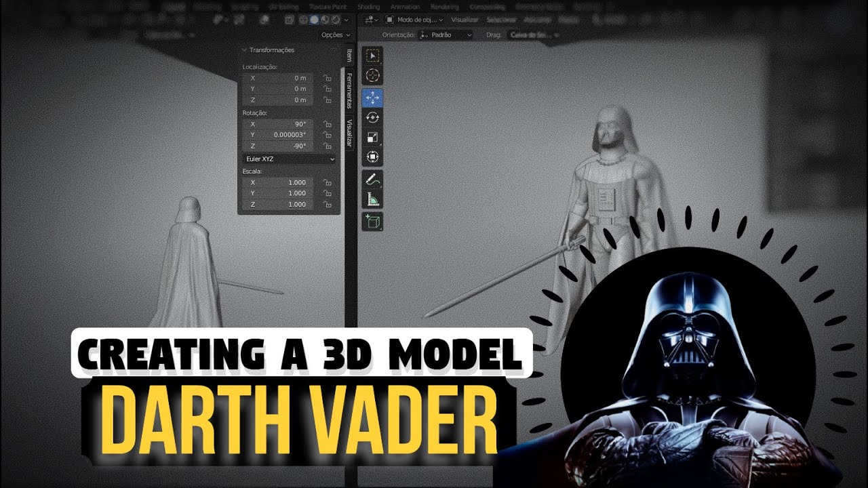The height and width of the screenshot is (488, 868).
Task: Open the viewport shading options arrow
Action: (347, 20)
